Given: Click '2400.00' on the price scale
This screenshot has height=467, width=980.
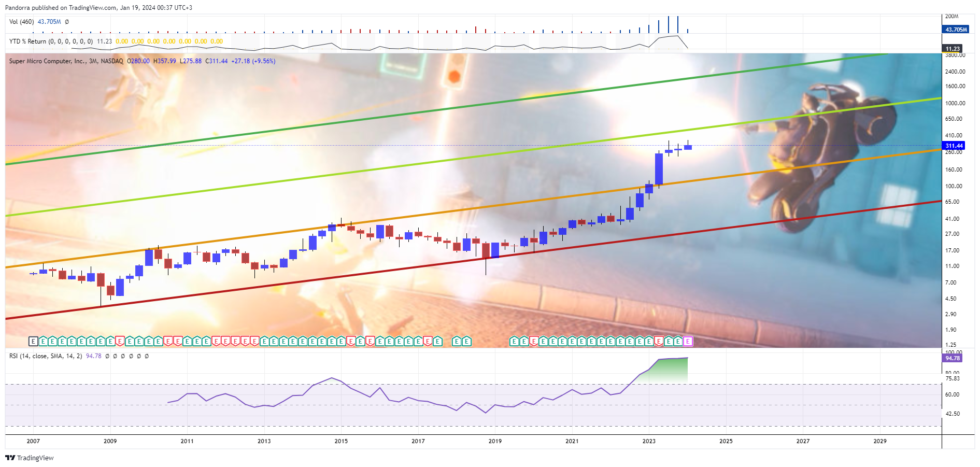Looking at the screenshot, I should tap(955, 72).
